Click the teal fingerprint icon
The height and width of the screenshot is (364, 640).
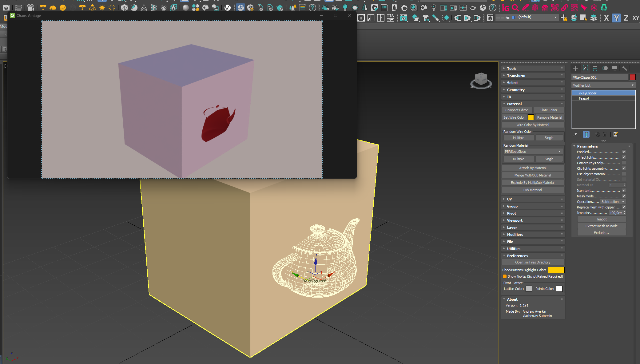[604, 8]
